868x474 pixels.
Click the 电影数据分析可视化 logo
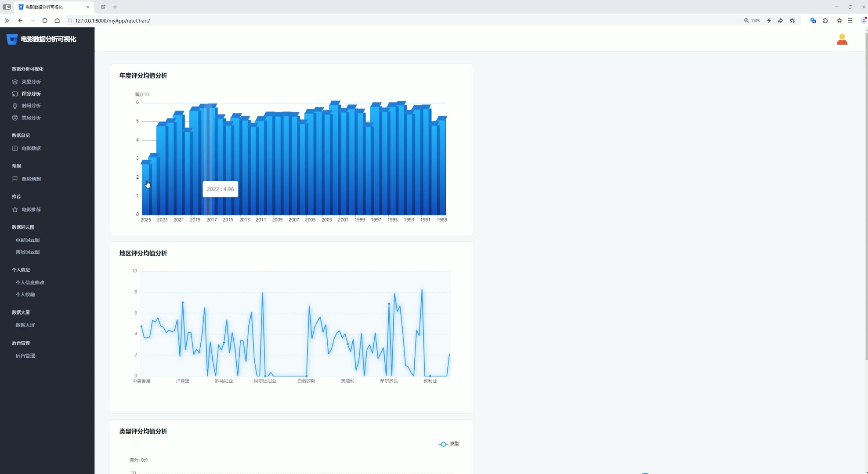[42, 39]
